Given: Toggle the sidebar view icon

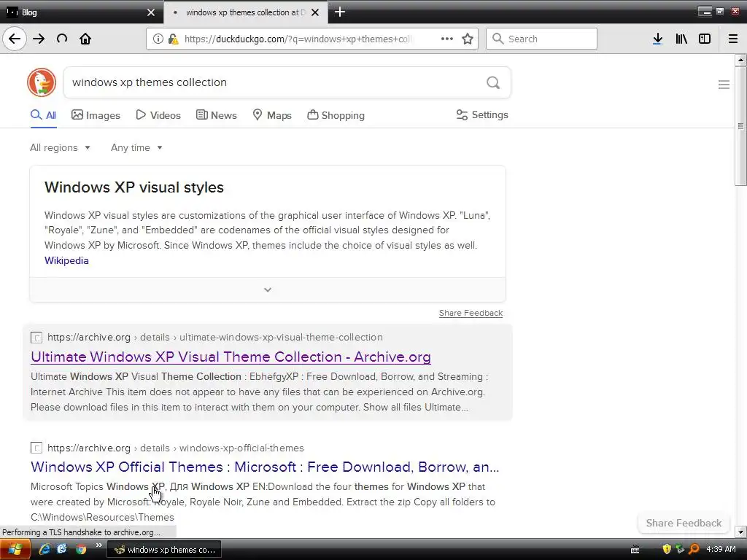Looking at the screenshot, I should 704,39.
